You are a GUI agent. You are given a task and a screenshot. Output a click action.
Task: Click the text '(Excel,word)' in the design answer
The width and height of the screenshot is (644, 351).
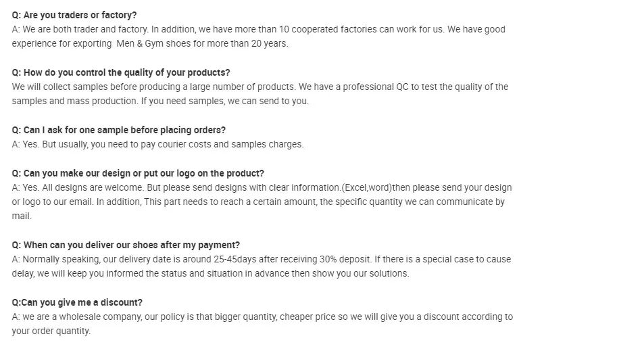pyautogui.click(x=367, y=188)
